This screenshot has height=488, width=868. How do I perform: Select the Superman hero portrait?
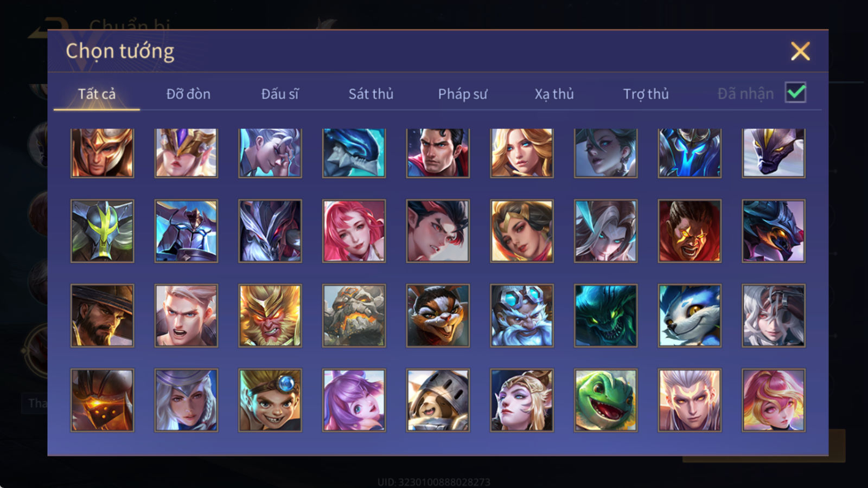[x=438, y=153]
